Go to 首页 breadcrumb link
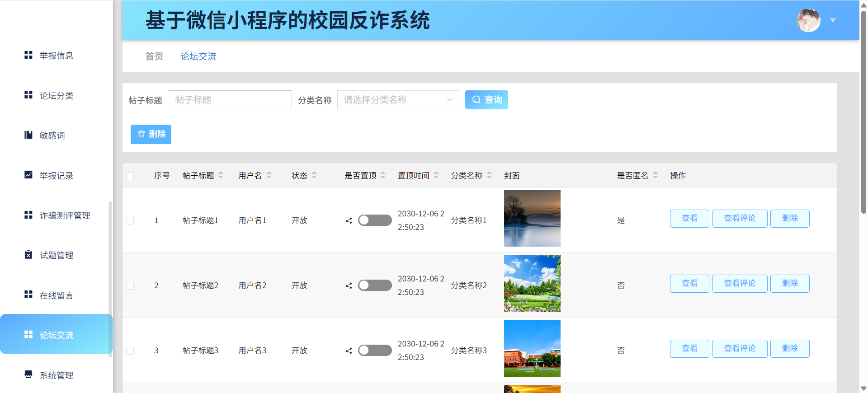This screenshot has width=868, height=393. [154, 56]
